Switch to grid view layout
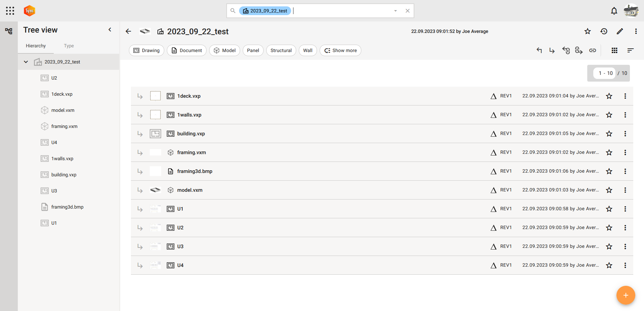This screenshot has height=311, width=644. coord(614,50)
